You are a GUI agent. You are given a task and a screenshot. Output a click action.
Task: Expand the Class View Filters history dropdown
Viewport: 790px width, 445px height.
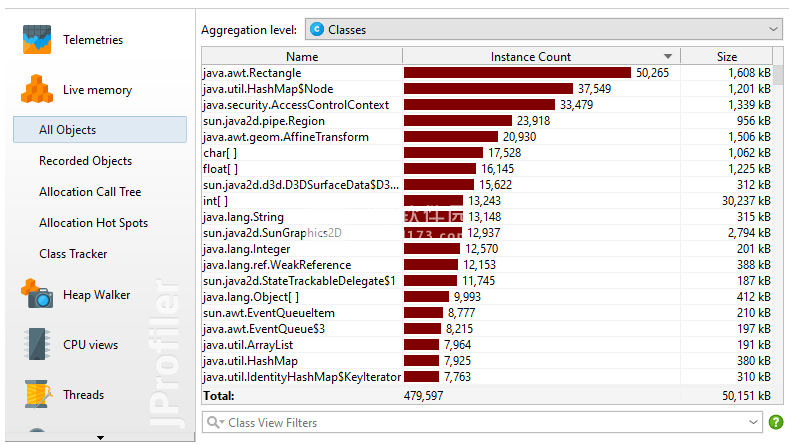pos(753,422)
